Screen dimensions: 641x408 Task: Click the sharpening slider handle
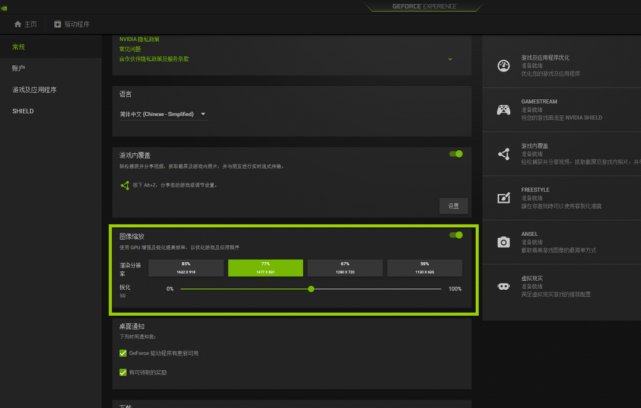(x=311, y=289)
